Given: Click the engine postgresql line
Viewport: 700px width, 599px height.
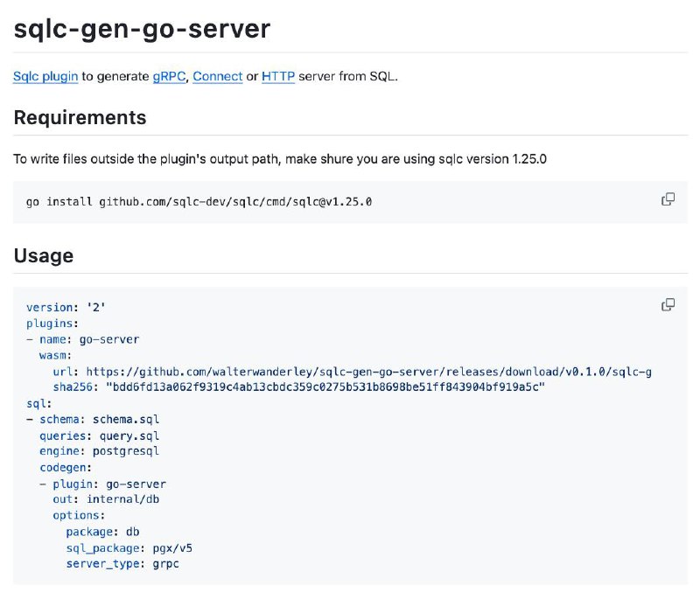Looking at the screenshot, I should [x=99, y=451].
